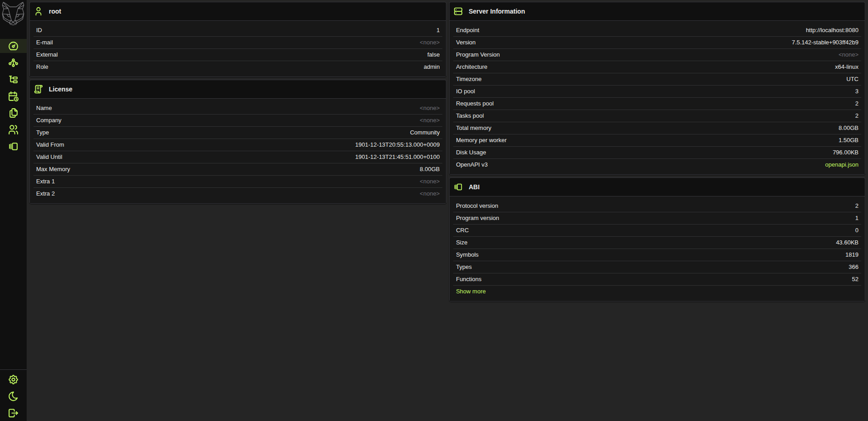Open the scheduled tasks calendar icon
The image size is (868, 421).
[14, 96]
